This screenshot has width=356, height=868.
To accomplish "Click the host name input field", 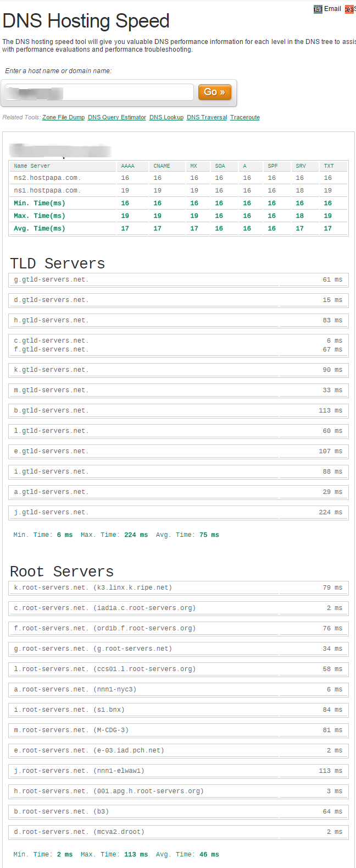I will coord(99,92).
